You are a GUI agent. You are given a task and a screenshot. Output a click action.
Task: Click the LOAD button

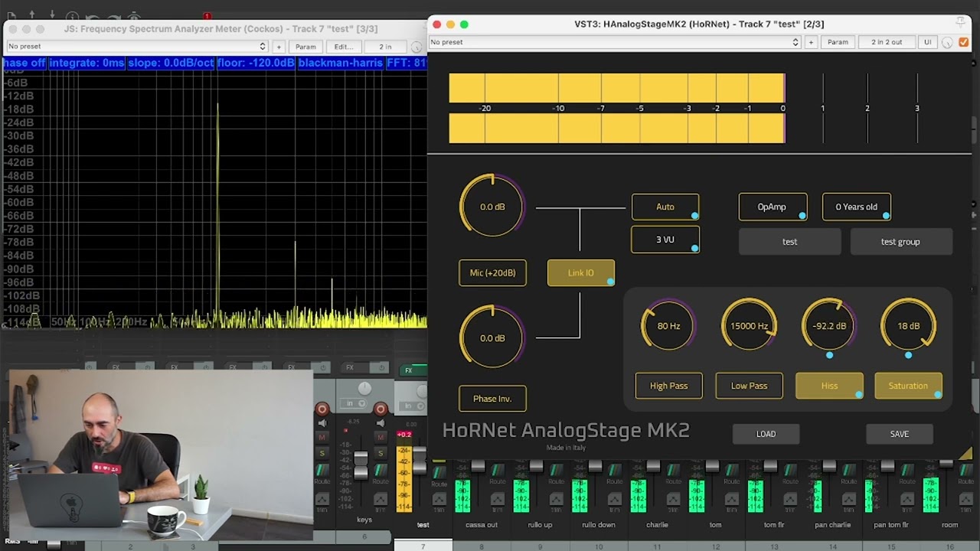(x=766, y=434)
